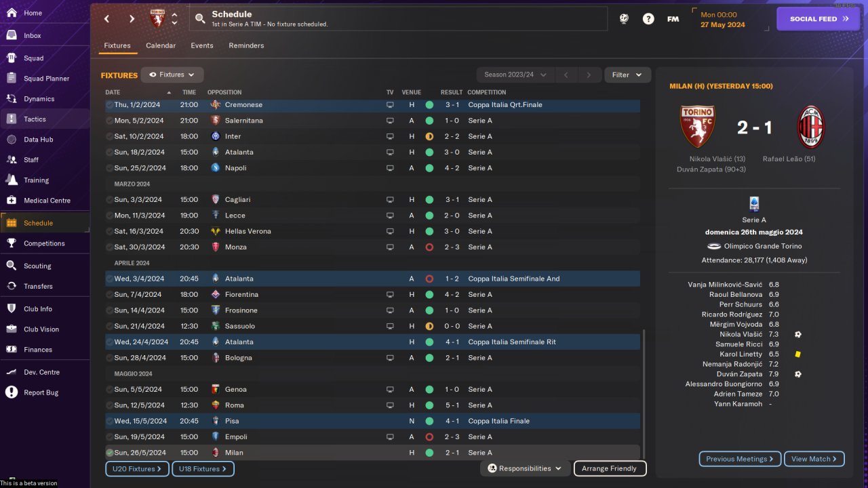Toggle the Fixtures view eye dropdown
The height and width of the screenshot is (488, 868).
pyautogui.click(x=172, y=75)
